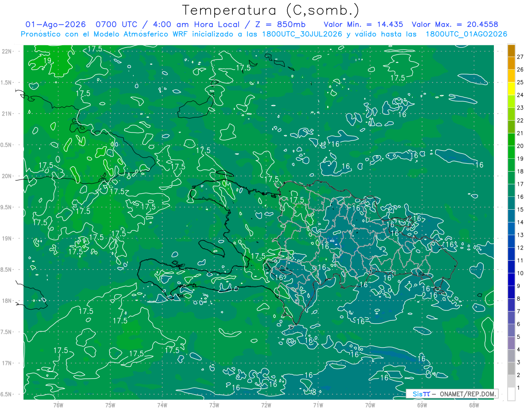Click the '74W' longitude axis label
This screenshot has height=411, width=532.
[x=162, y=405]
